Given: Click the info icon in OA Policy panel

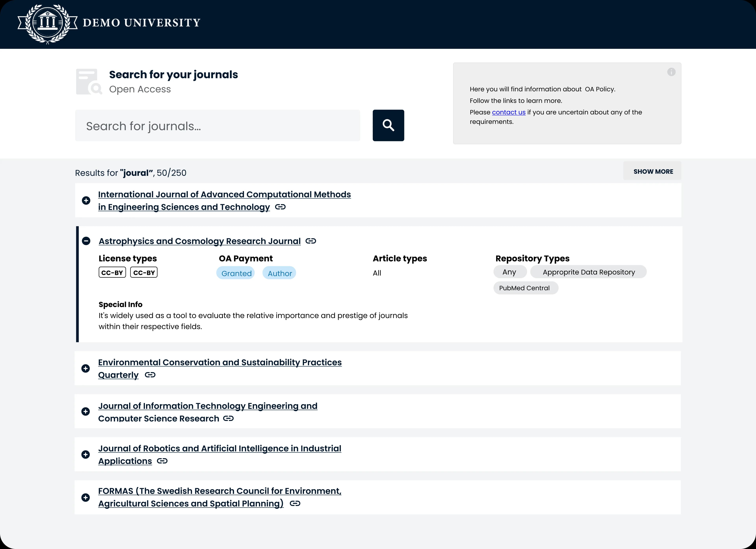Looking at the screenshot, I should 671,72.
